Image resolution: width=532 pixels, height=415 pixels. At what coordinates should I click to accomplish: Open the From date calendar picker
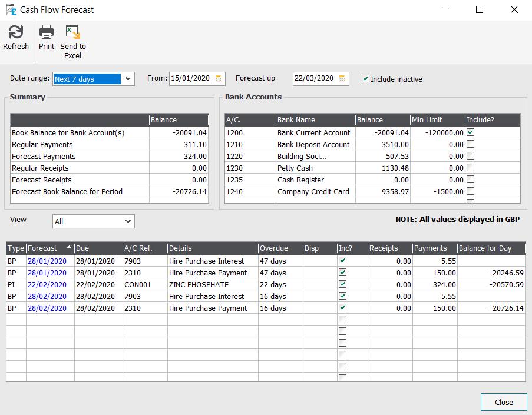(219, 79)
